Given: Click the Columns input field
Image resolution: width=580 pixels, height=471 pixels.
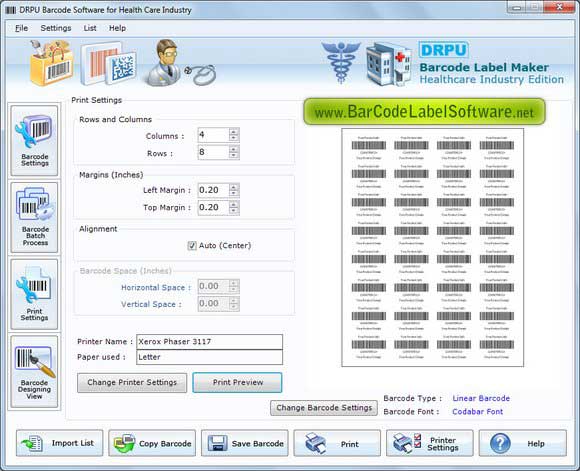Looking at the screenshot, I should click(x=213, y=135).
